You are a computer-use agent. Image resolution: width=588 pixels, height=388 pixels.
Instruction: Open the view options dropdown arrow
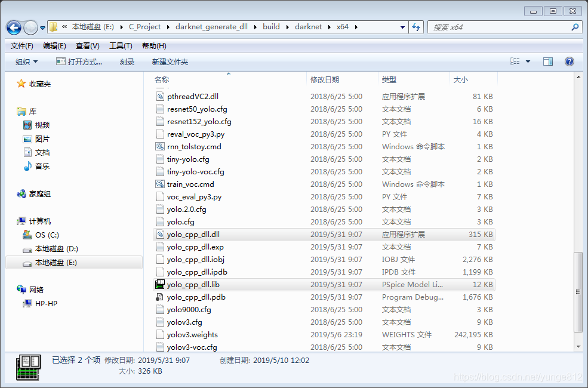[528, 61]
